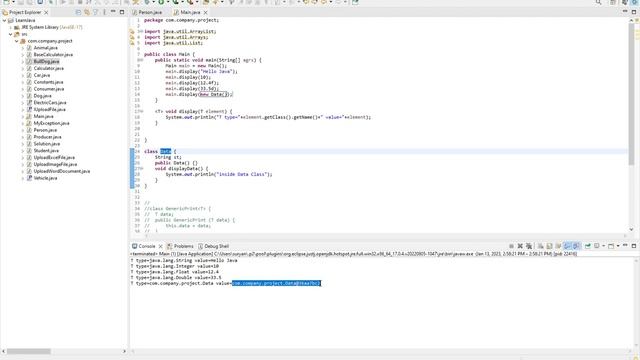Collapse com.company.project package node
The width and height of the screenshot is (640, 360).
17,41
